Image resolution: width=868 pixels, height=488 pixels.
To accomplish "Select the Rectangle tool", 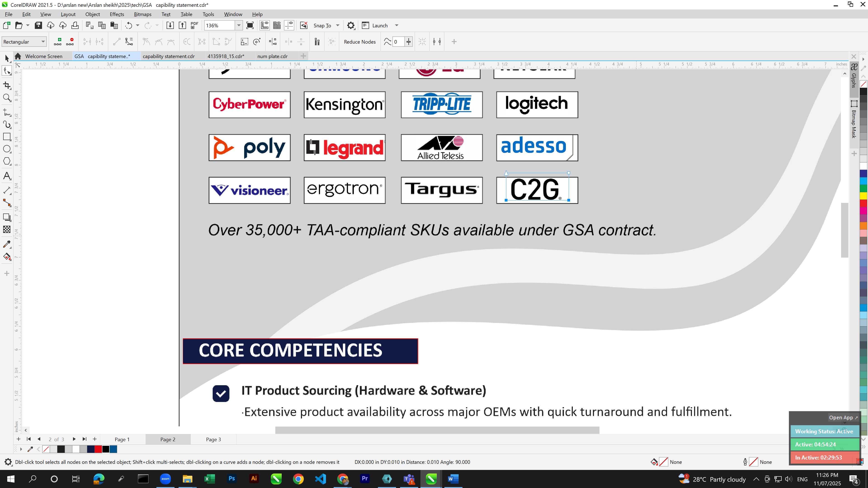I will pyautogui.click(x=7, y=137).
